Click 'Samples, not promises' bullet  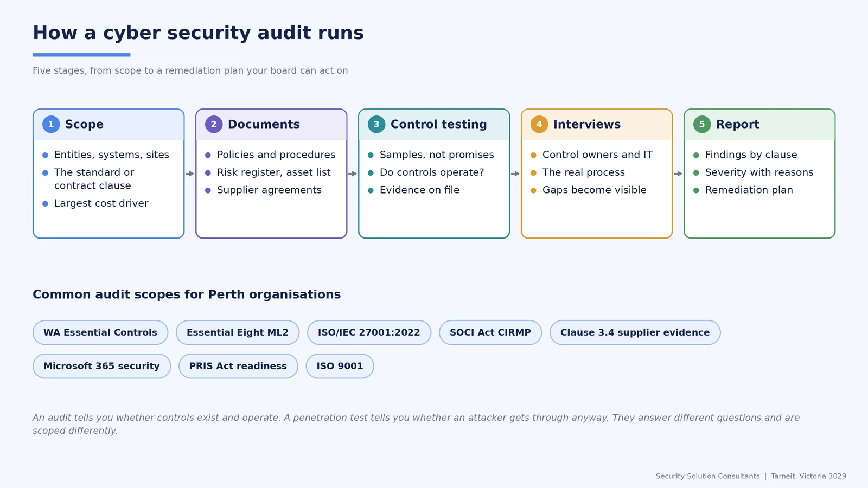point(437,155)
